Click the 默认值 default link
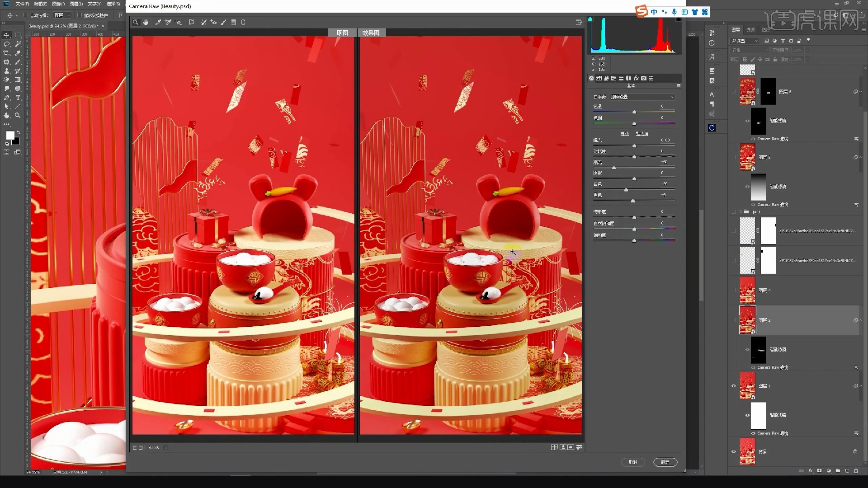 (x=642, y=134)
